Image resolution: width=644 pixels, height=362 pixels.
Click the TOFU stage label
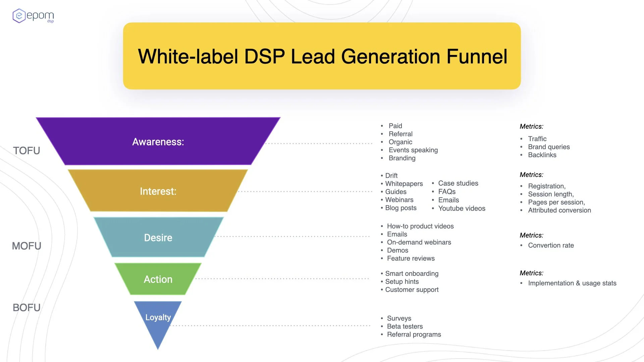coord(26,150)
